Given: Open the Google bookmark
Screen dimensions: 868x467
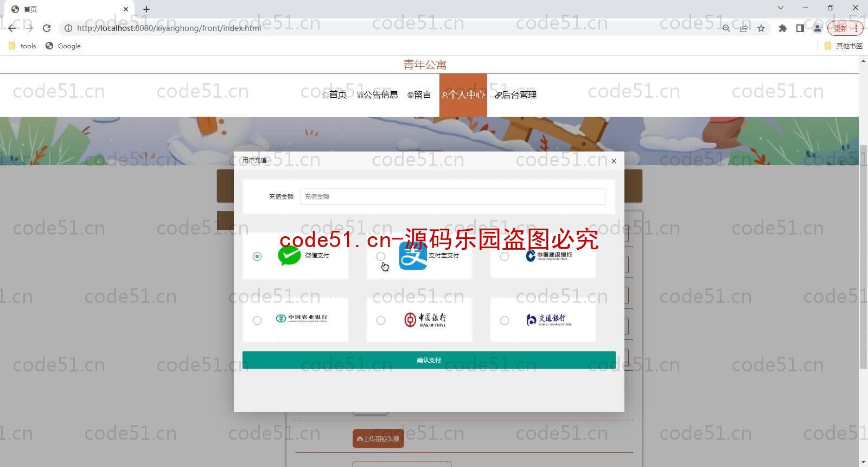Looking at the screenshot, I should tap(63, 46).
